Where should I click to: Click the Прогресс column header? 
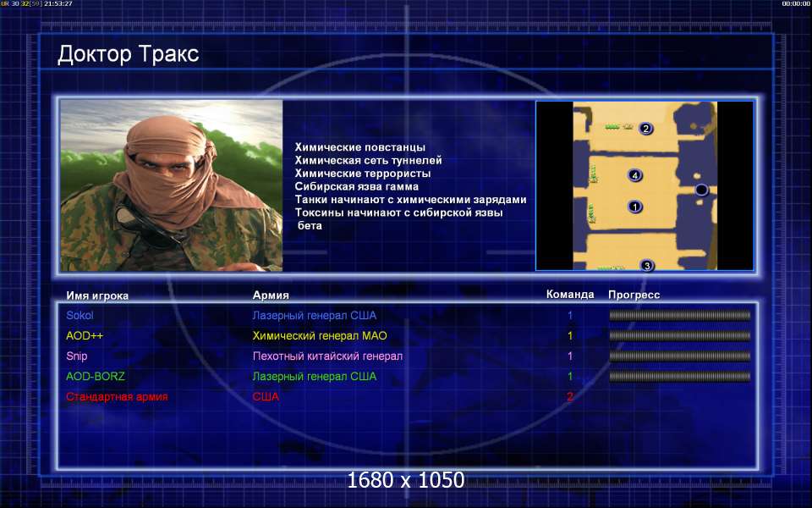tap(634, 295)
